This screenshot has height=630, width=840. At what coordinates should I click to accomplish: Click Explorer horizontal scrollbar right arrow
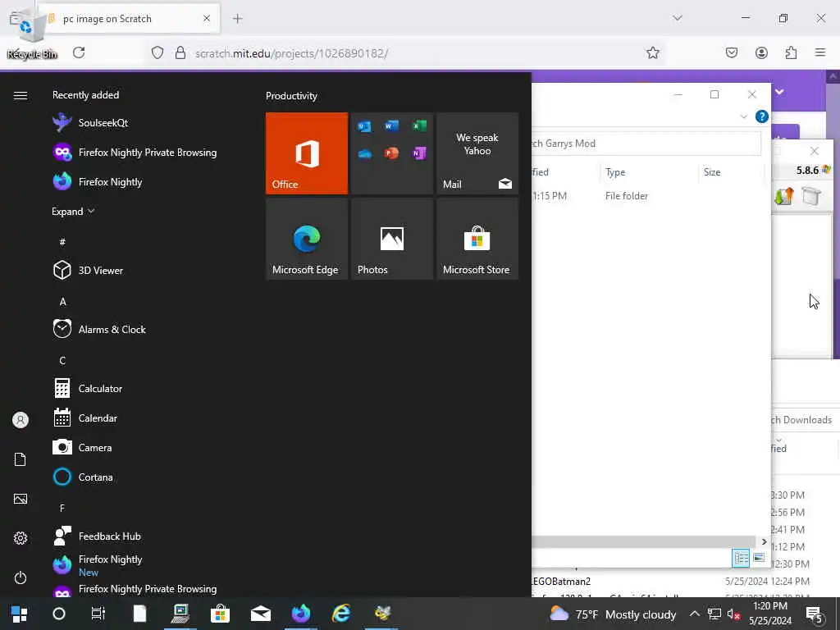[x=764, y=541]
